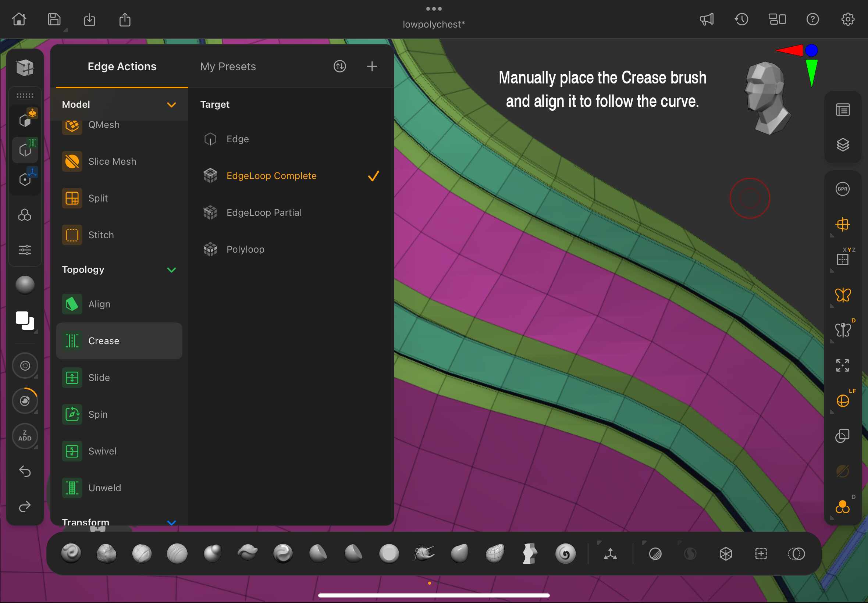Click the frame fit-view icon
868x603 pixels.
coord(842,365)
